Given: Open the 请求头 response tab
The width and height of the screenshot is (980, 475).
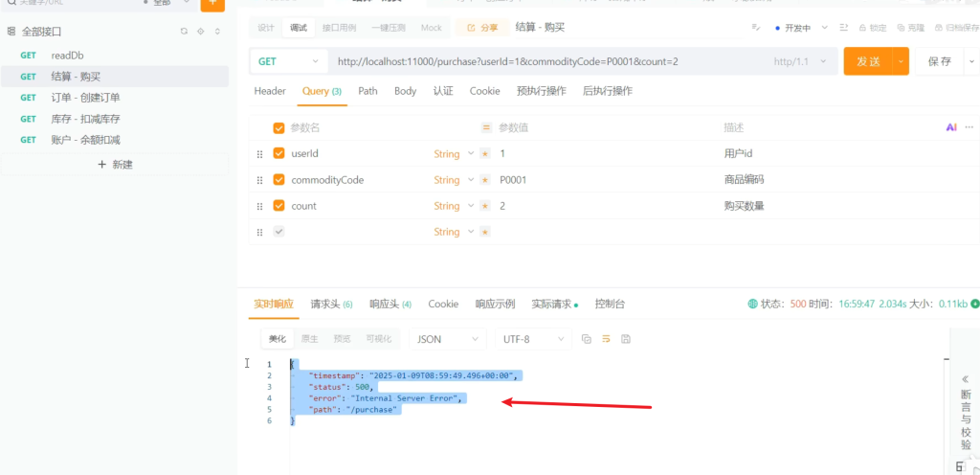Looking at the screenshot, I should coord(331,304).
